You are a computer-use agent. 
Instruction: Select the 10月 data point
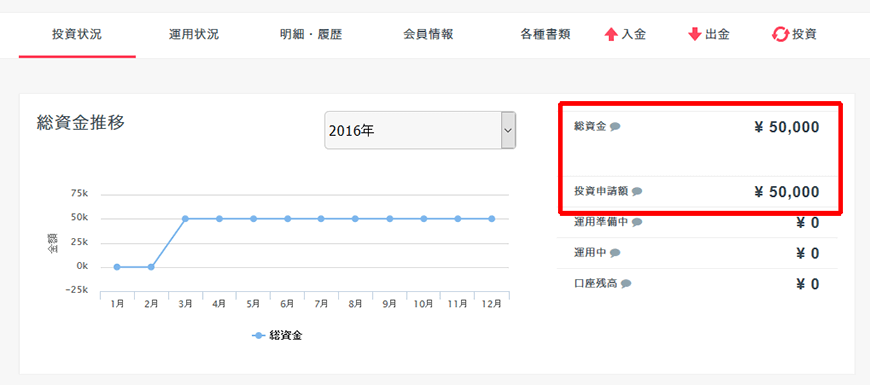(x=424, y=219)
